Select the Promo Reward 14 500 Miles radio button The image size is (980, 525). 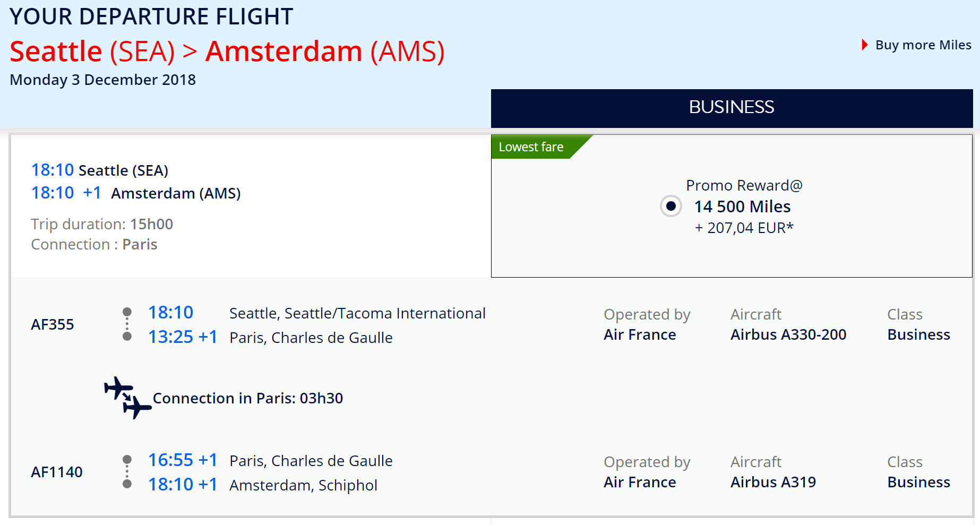(670, 206)
